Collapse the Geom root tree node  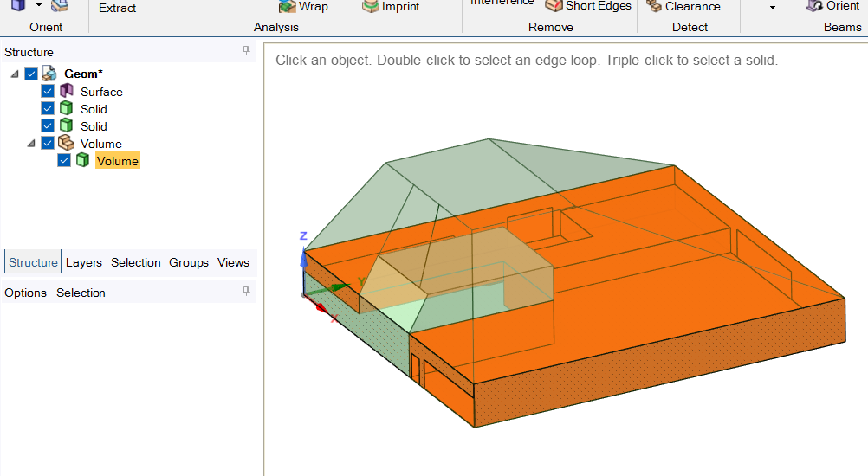(x=15, y=74)
